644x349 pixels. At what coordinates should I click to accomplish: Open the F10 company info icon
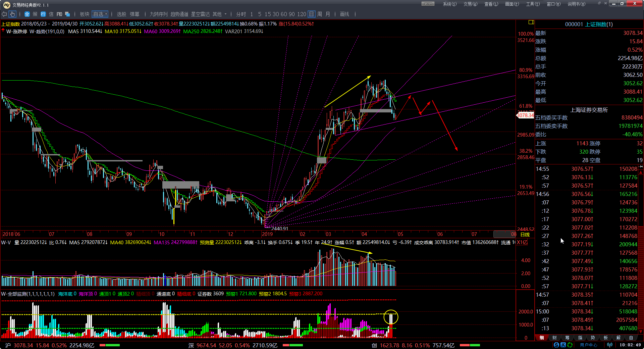(59, 14)
